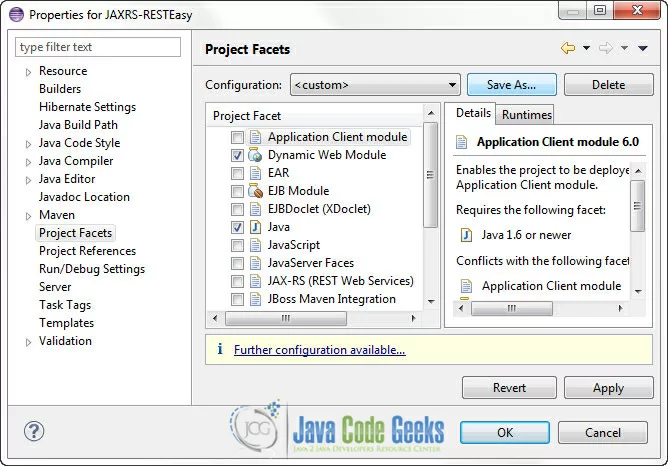Screen dimensions: 668x466
Task: Check the EJB Module checkbox
Action: [237, 191]
